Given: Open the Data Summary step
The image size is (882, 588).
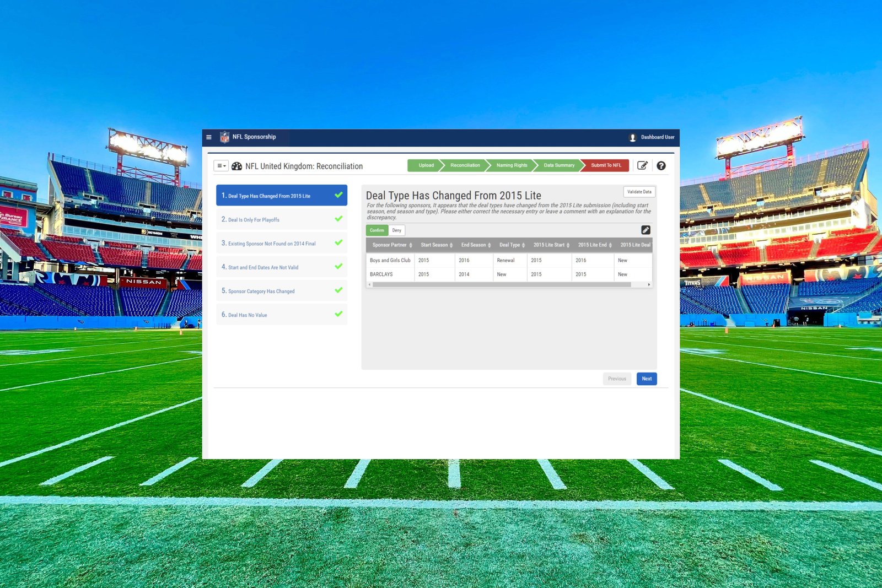Looking at the screenshot, I should tap(558, 165).
